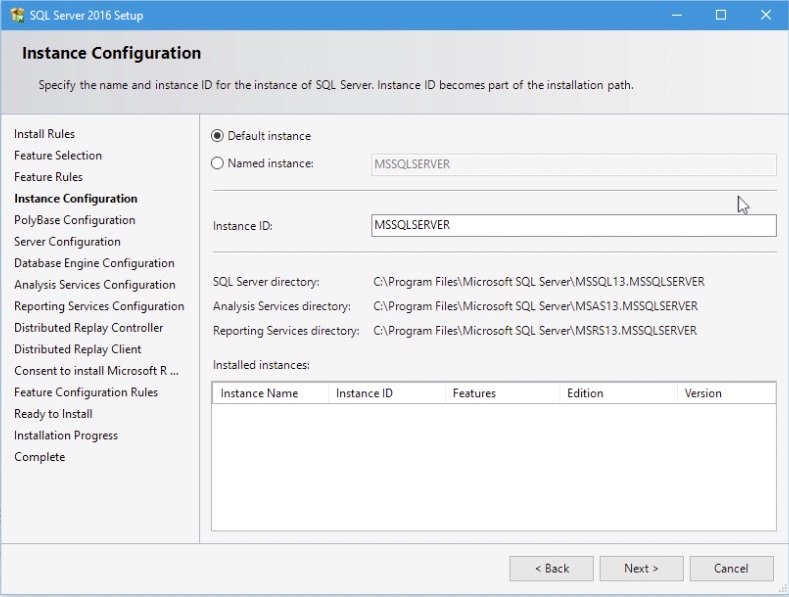
Task: Open Distributed Replay Client step
Action: coord(77,349)
